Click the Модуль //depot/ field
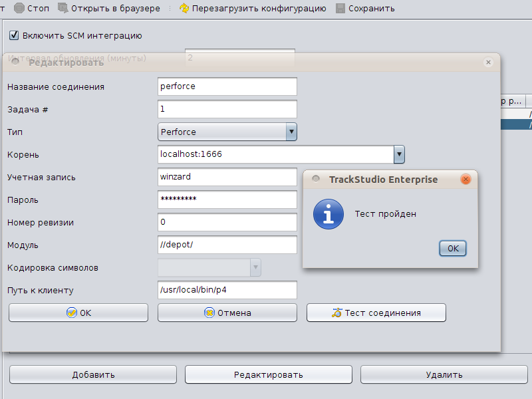532x399 pixels. point(227,245)
